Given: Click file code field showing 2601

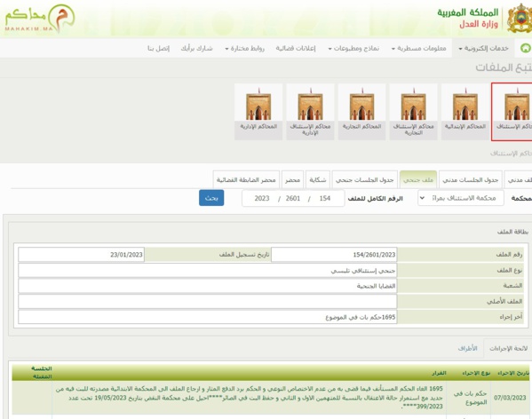Looking at the screenshot, I should point(293,198).
